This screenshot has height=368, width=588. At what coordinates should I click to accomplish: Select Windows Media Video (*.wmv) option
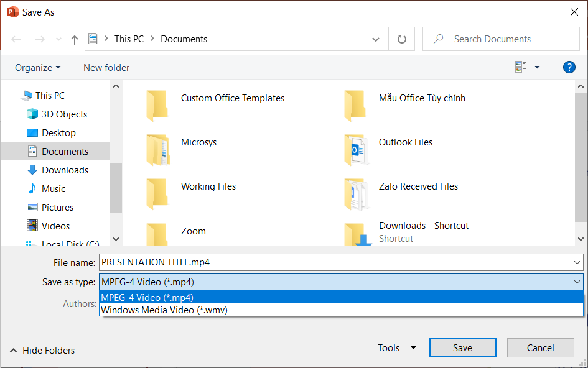pyautogui.click(x=164, y=310)
